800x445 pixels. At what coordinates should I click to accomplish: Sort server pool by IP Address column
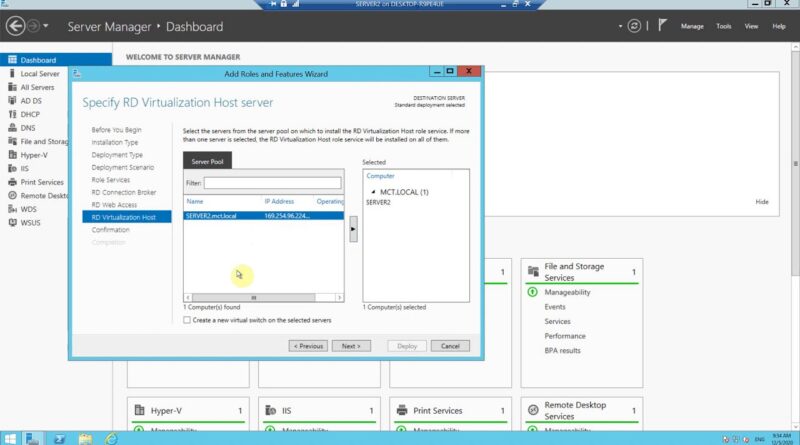279,202
